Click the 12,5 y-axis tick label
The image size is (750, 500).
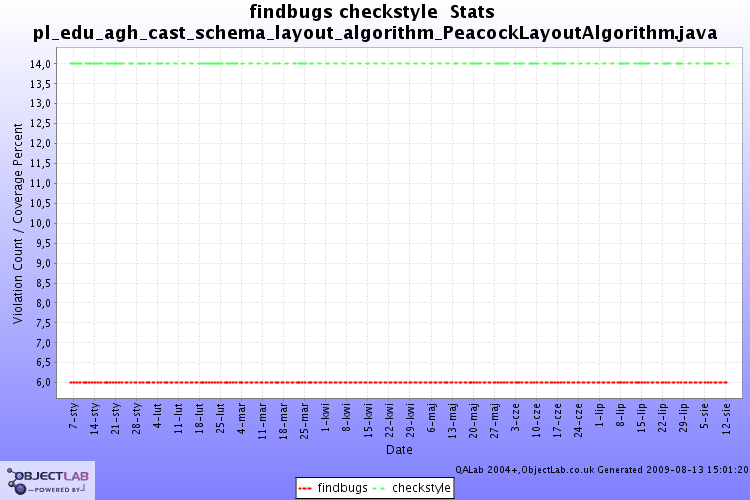pyautogui.click(x=40, y=123)
